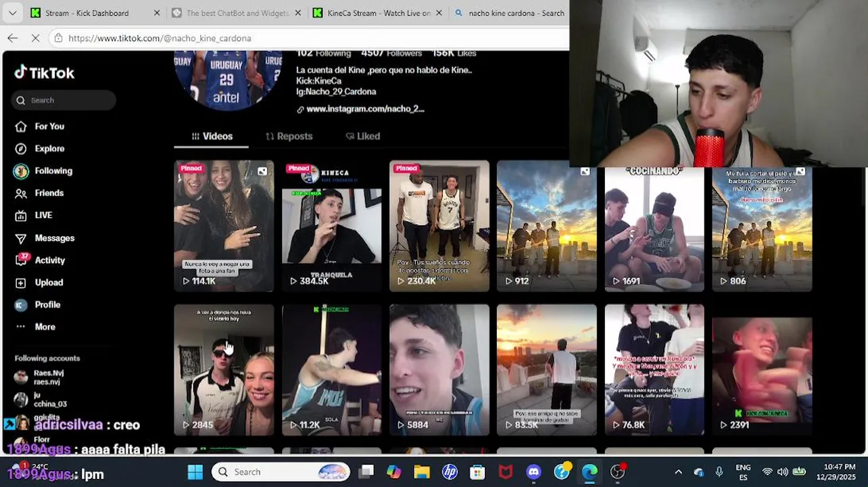Open video with 2391 views
The width and height of the screenshot is (868, 487).
(x=762, y=370)
